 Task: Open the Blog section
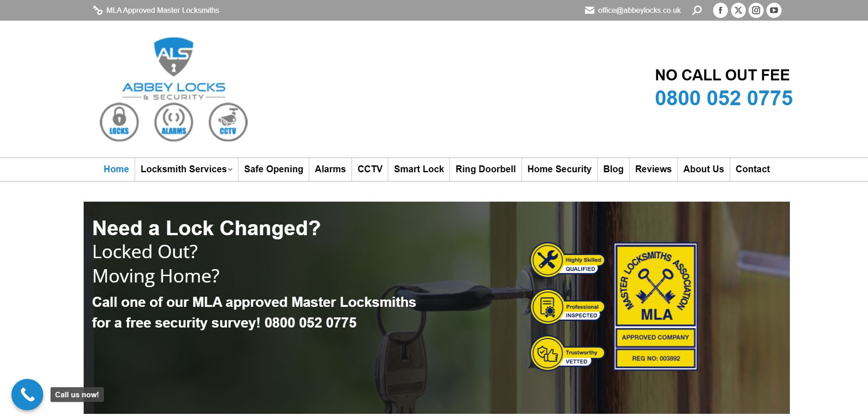[x=613, y=169]
